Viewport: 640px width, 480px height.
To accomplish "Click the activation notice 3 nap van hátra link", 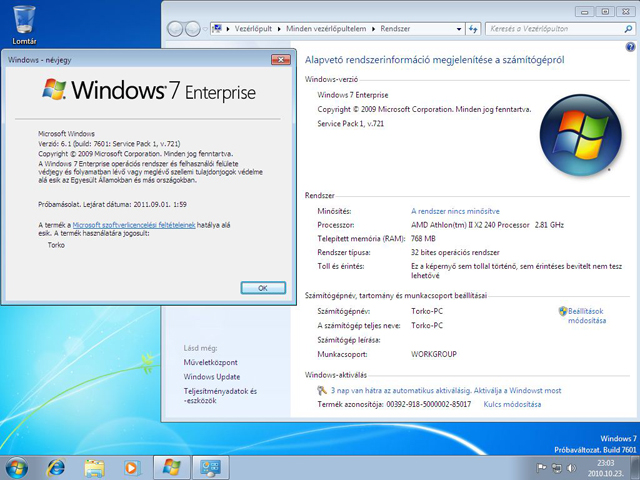I will [x=446, y=391].
